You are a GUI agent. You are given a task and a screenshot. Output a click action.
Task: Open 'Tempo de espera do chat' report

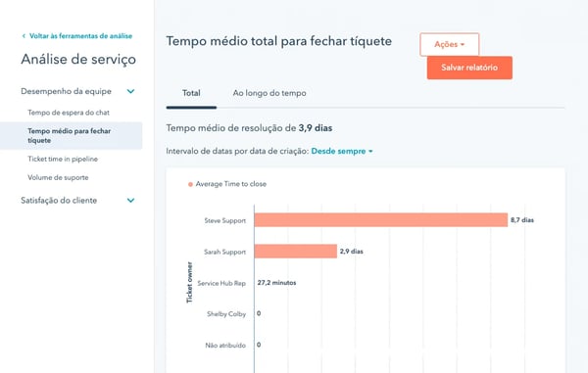click(69, 113)
